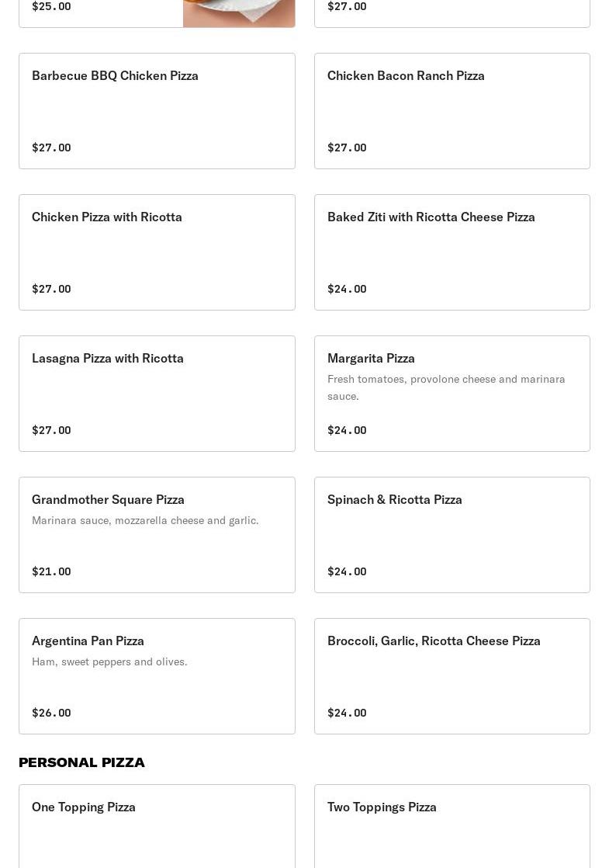Click the pizza thumbnail image at top
609x868 pixels.
coord(238,12)
